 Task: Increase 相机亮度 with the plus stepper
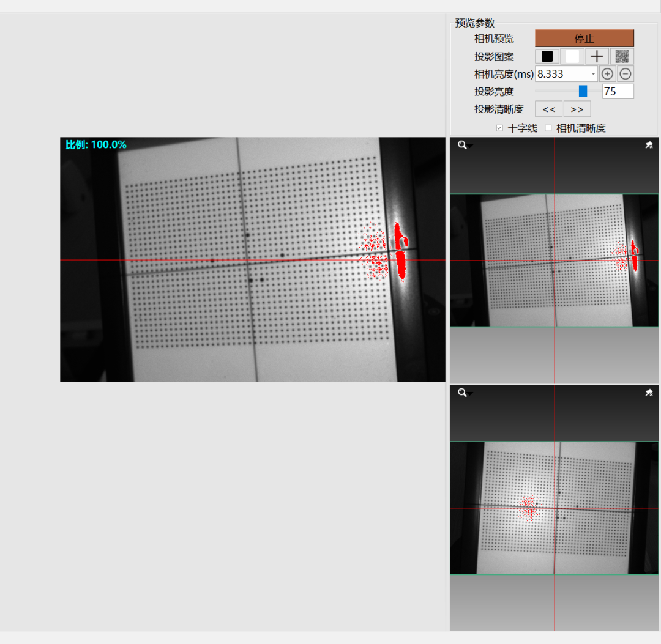(607, 73)
